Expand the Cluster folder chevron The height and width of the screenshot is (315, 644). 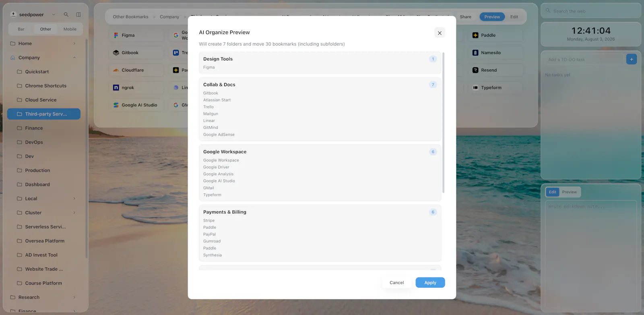(x=74, y=213)
